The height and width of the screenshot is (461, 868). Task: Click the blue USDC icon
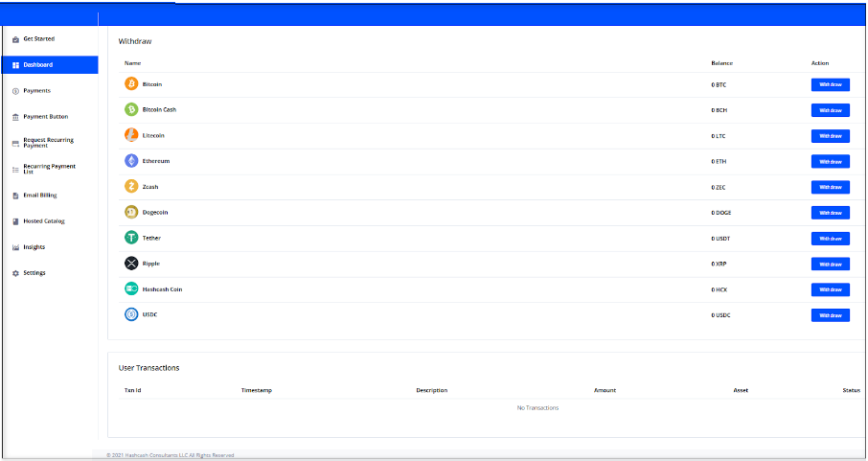[131, 314]
